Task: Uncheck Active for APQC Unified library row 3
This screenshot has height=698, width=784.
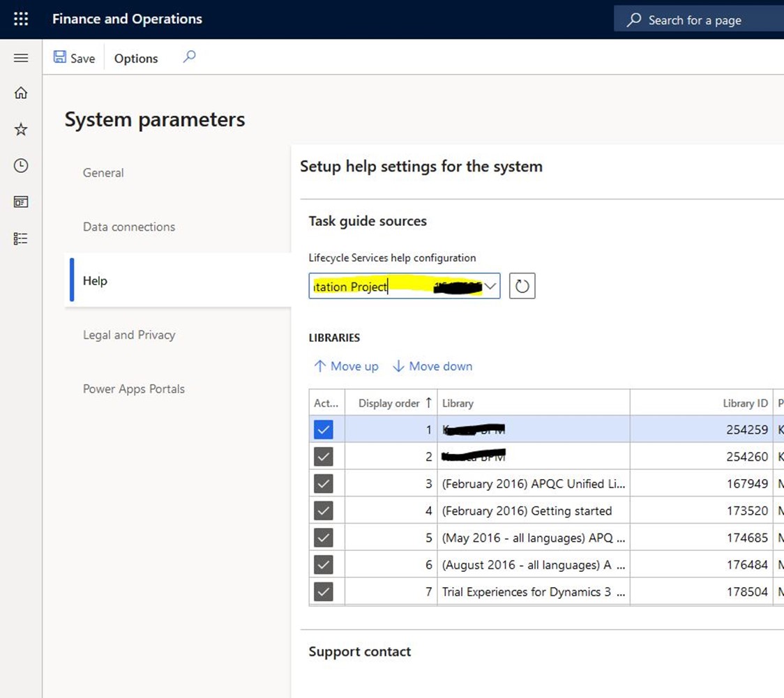Action: tap(324, 483)
